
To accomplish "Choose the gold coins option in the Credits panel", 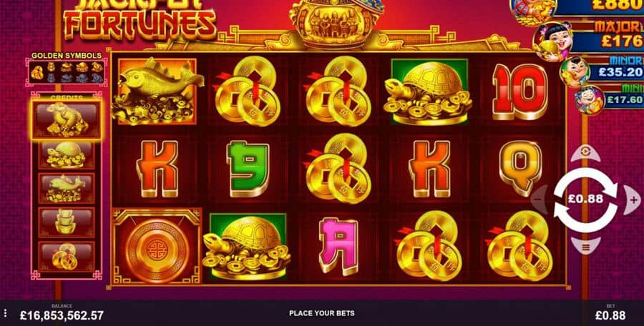I will click(x=67, y=256).
